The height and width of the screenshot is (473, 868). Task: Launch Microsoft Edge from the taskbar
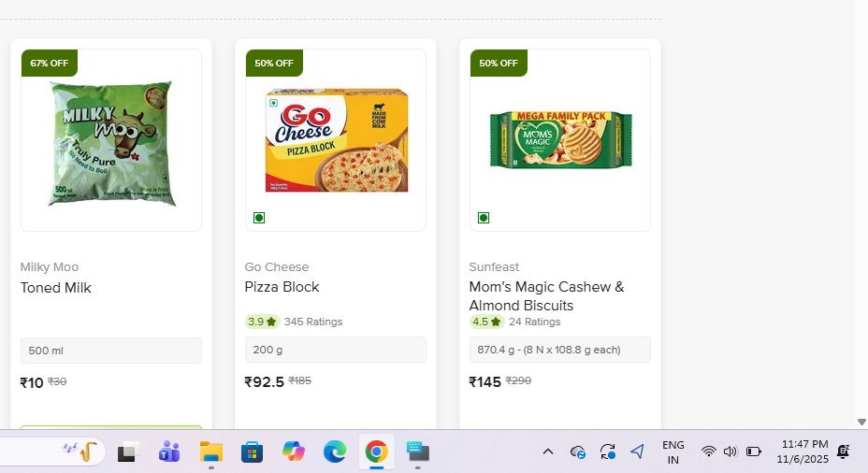[335, 452]
